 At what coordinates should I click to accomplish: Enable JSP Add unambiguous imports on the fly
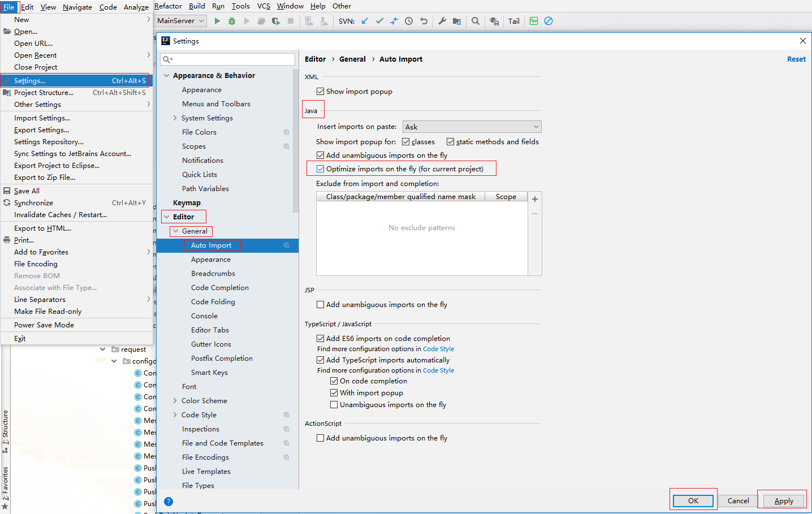coord(321,305)
